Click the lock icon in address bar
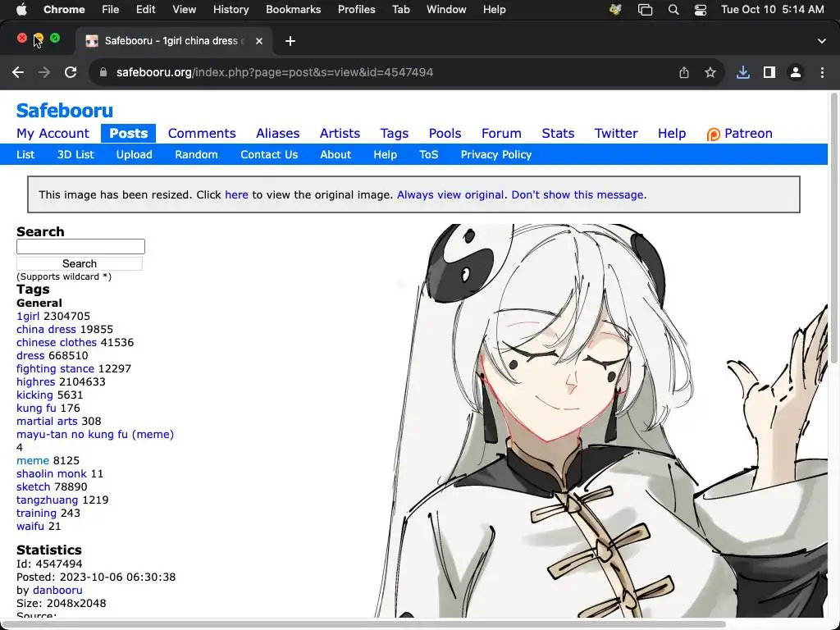The height and width of the screenshot is (630, 840). (103, 72)
